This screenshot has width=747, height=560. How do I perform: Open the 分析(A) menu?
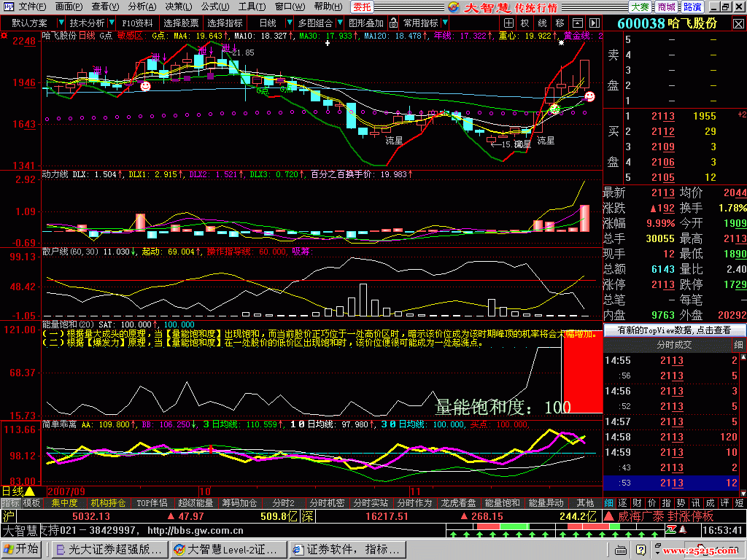139,7
